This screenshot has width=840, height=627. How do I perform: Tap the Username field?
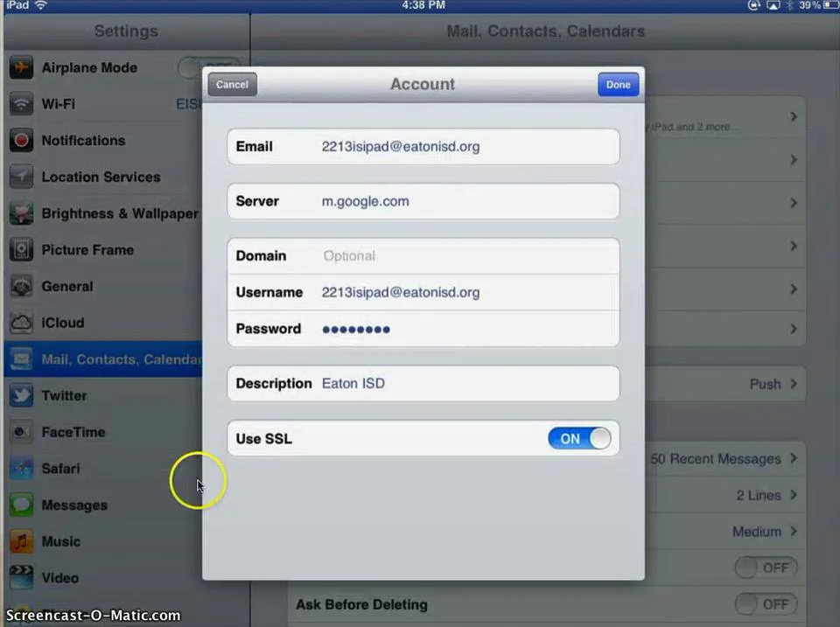pos(423,292)
